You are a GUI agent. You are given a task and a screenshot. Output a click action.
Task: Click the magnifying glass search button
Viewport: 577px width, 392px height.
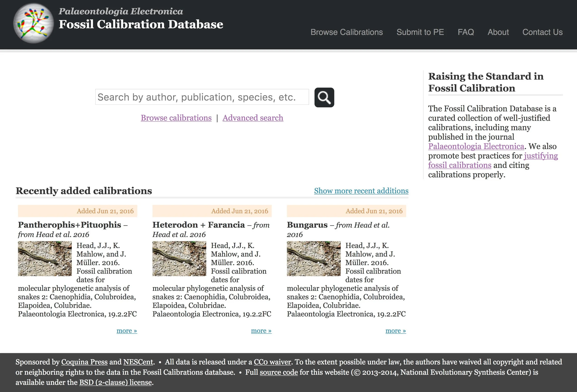pyautogui.click(x=324, y=97)
